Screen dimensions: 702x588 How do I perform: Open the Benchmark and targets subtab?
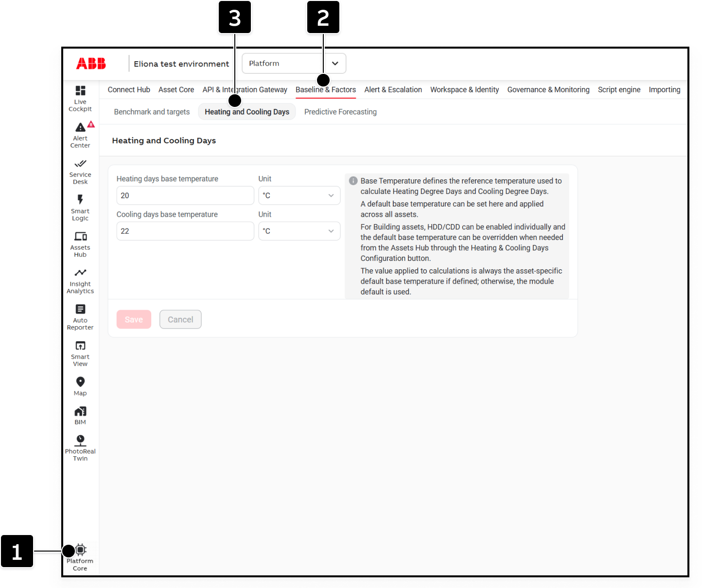point(152,112)
